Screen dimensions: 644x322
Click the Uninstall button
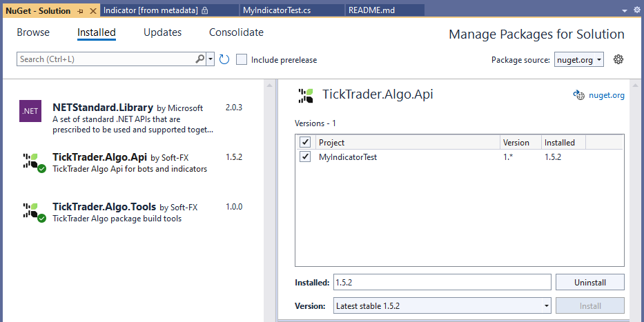589,282
